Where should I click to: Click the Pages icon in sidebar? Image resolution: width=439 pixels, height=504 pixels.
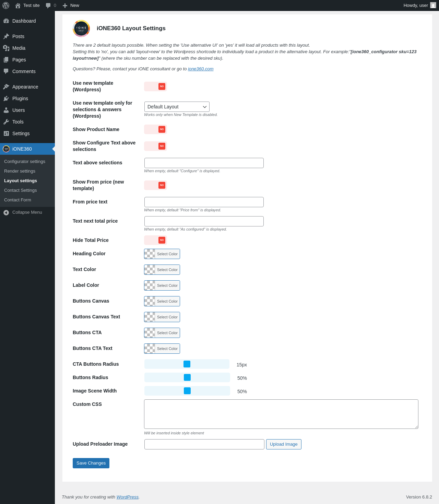click(6, 60)
